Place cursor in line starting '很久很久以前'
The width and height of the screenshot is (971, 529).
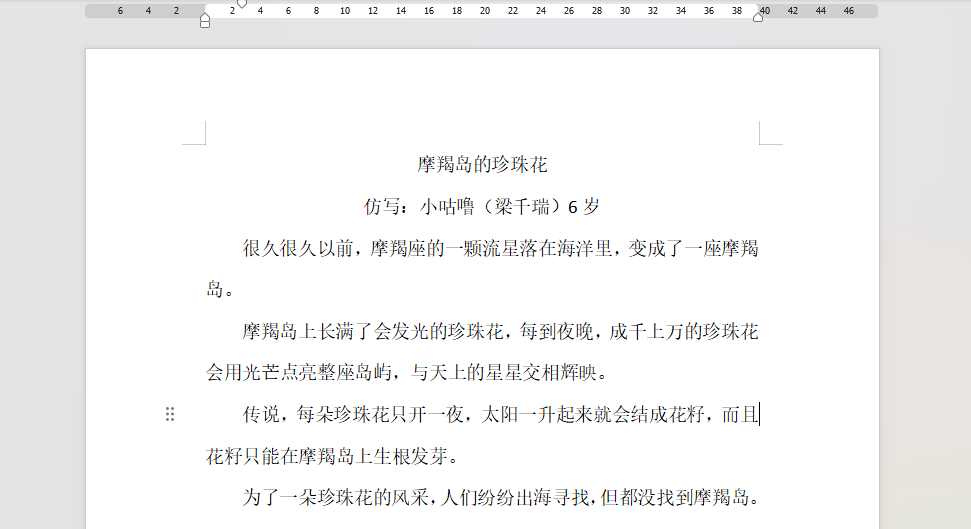(x=500, y=248)
